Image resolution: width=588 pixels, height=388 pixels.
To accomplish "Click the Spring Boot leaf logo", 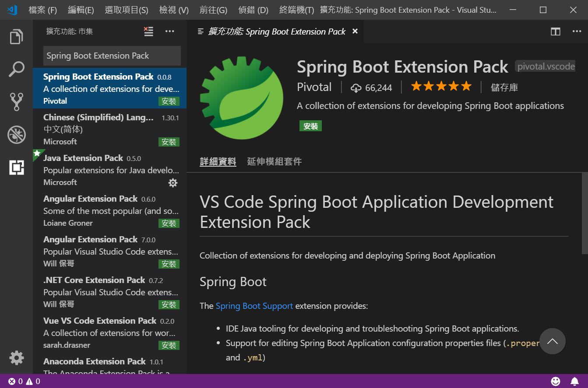I will [x=242, y=98].
